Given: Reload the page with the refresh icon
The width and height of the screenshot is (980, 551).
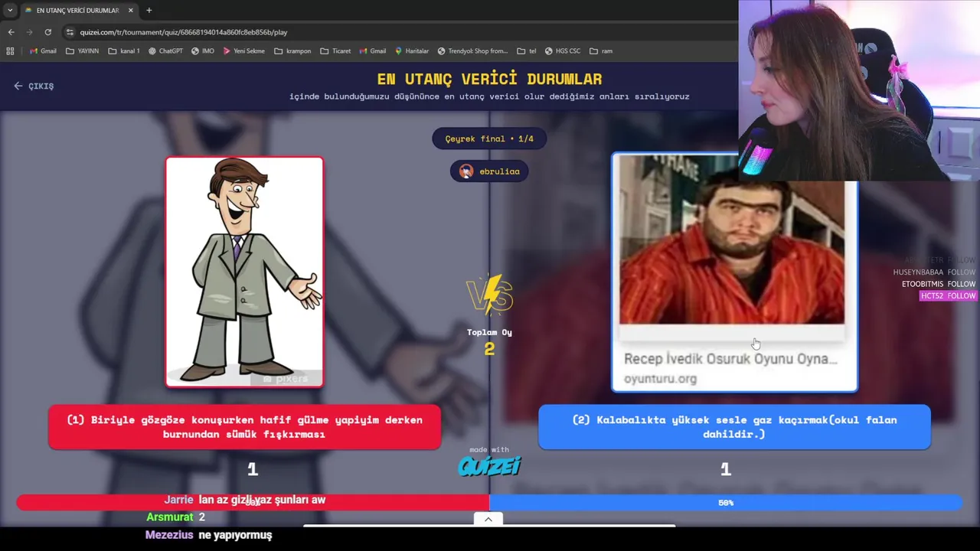Looking at the screenshot, I should pos(47,32).
